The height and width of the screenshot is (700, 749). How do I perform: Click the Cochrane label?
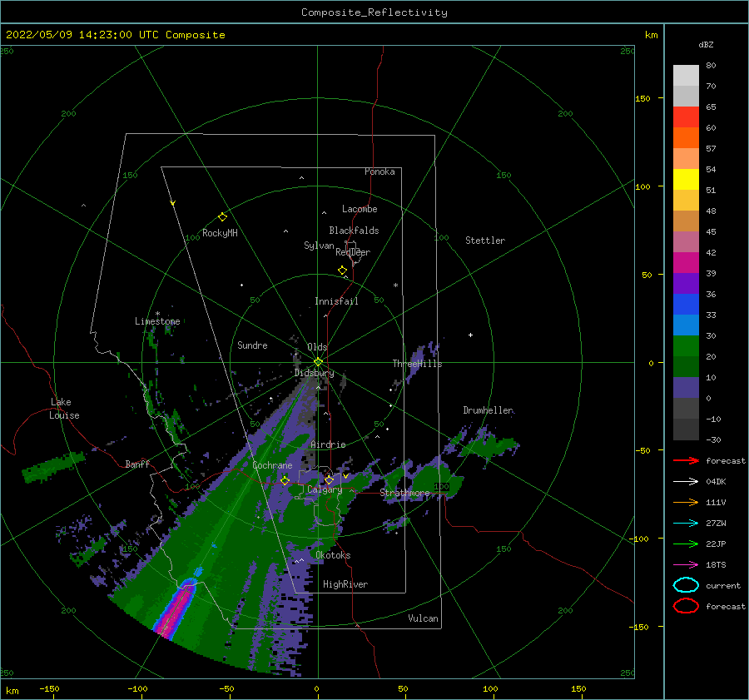coord(272,465)
